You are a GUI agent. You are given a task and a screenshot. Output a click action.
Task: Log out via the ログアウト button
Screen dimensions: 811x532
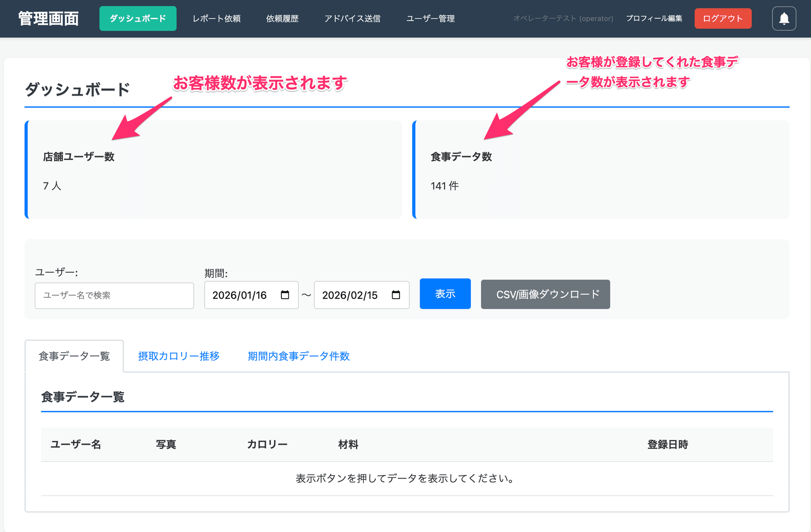(x=723, y=18)
